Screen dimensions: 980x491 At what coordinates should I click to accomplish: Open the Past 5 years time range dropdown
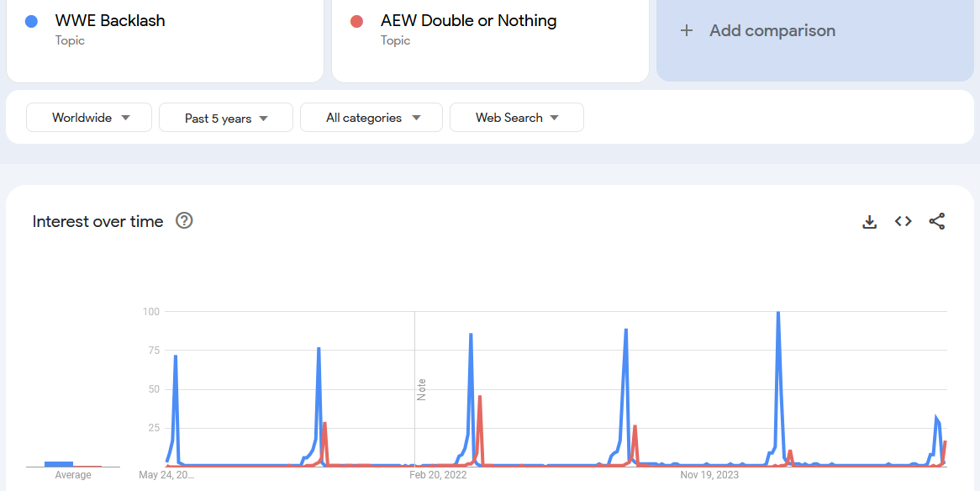pyautogui.click(x=226, y=118)
